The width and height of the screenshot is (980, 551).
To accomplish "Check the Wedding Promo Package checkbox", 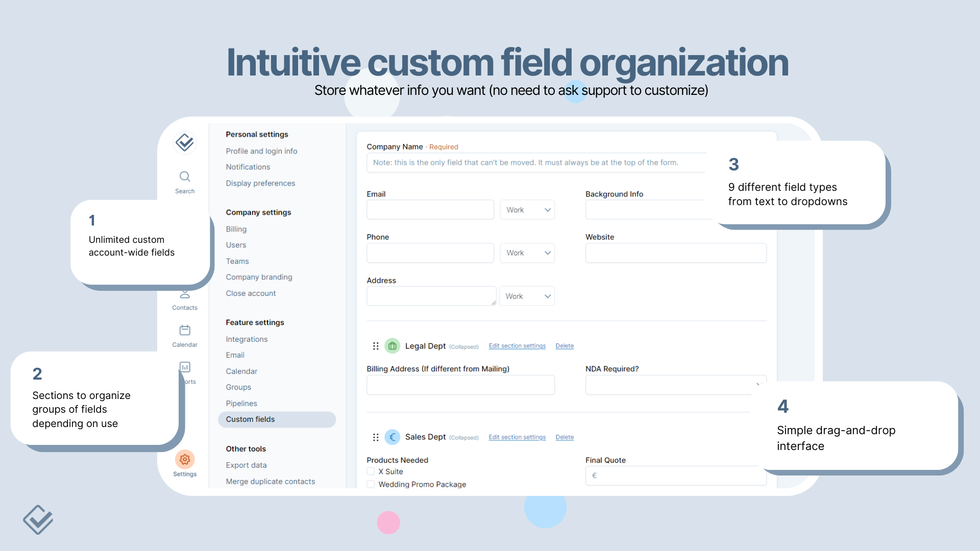I will [371, 484].
